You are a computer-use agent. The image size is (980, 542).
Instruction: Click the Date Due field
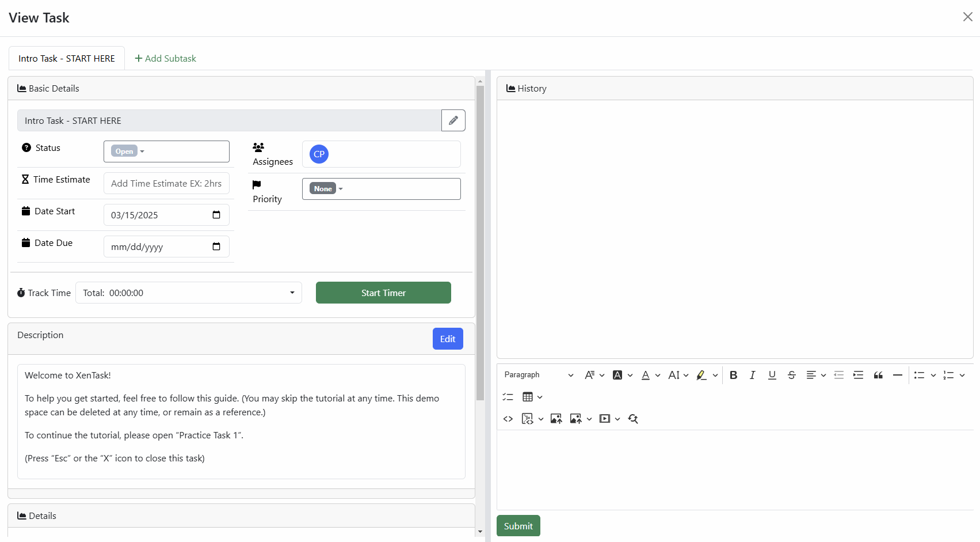click(166, 247)
